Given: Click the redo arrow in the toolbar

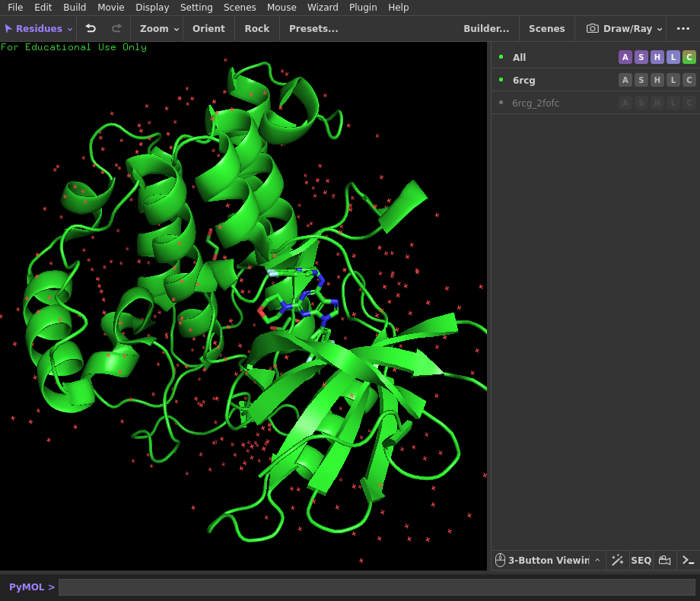Looking at the screenshot, I should 115,28.
